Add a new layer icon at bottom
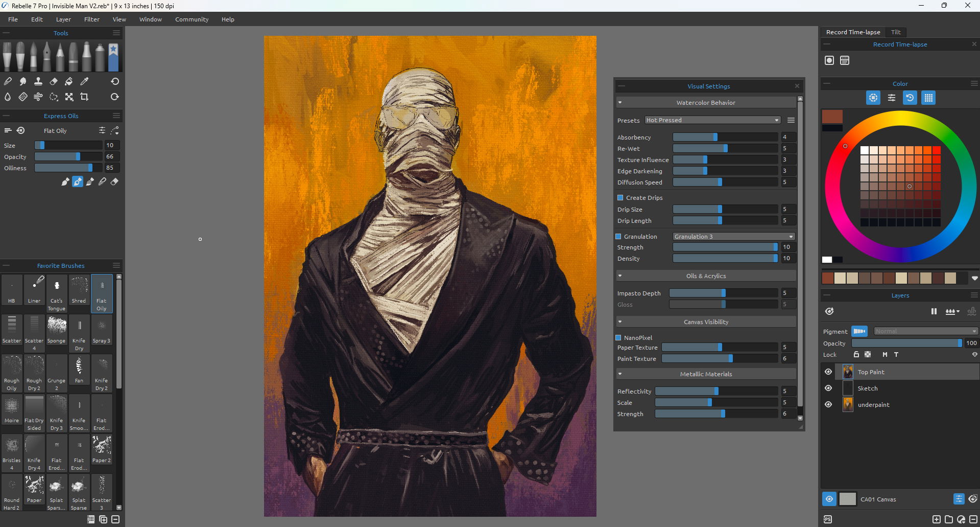Viewport: 980px width, 527px height. click(x=937, y=519)
